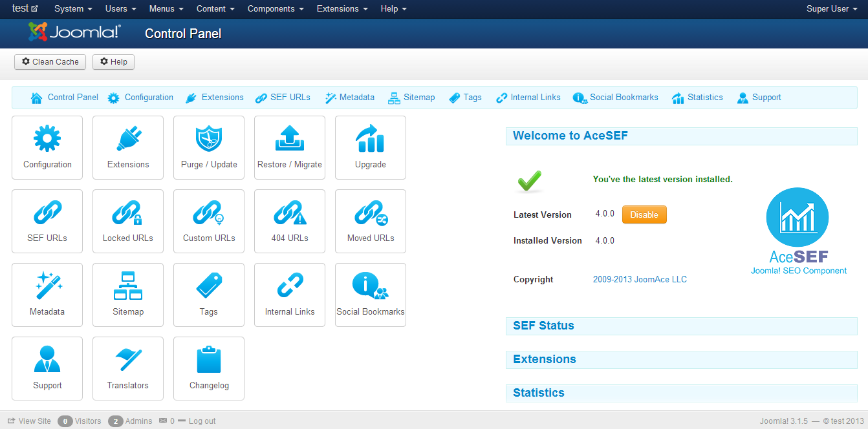This screenshot has height=429, width=868.
Task: Click the Help toolbar button
Action: coord(113,62)
